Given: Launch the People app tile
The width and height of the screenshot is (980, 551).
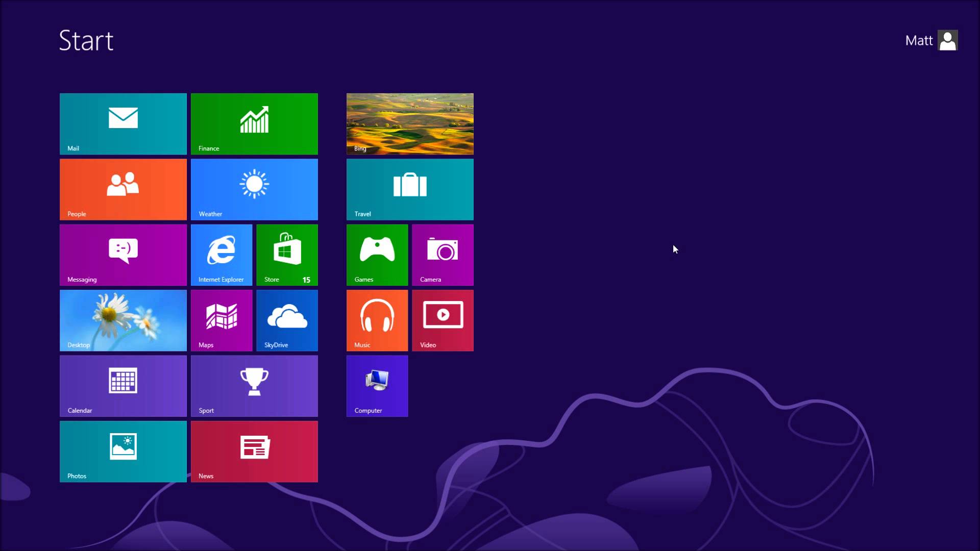Looking at the screenshot, I should point(123,189).
